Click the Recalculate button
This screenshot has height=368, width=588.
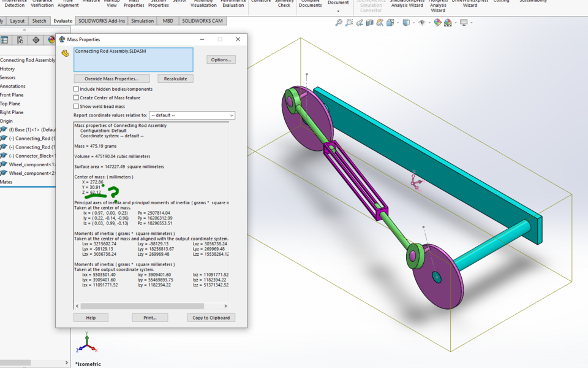(174, 79)
